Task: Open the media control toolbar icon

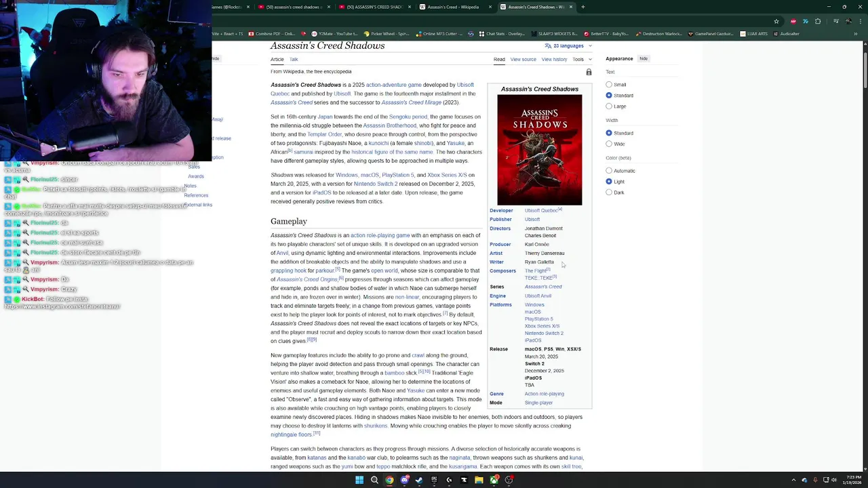Action: (x=836, y=21)
